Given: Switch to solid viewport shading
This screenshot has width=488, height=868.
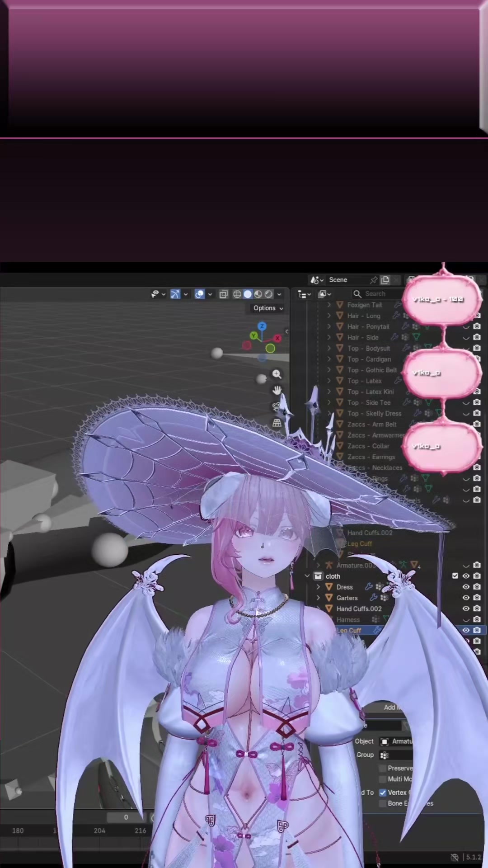Looking at the screenshot, I should pos(248,294).
